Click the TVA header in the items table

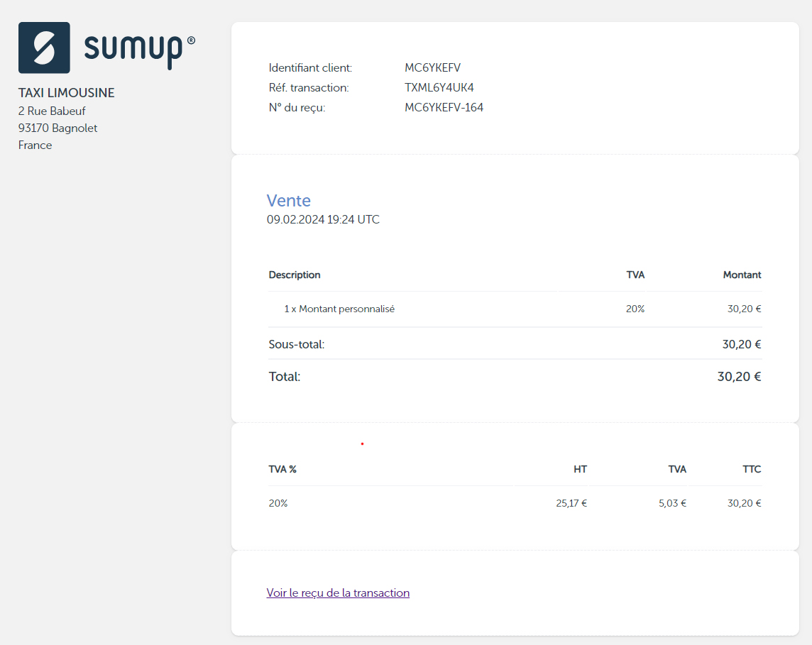(635, 275)
